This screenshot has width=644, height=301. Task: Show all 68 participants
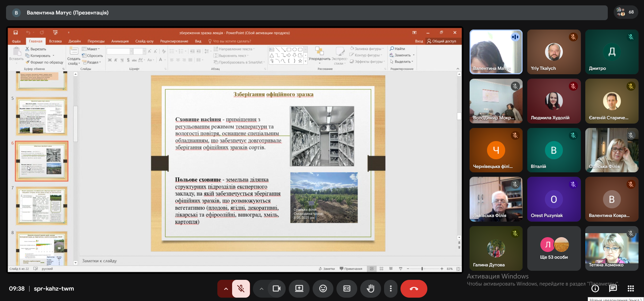(626, 12)
